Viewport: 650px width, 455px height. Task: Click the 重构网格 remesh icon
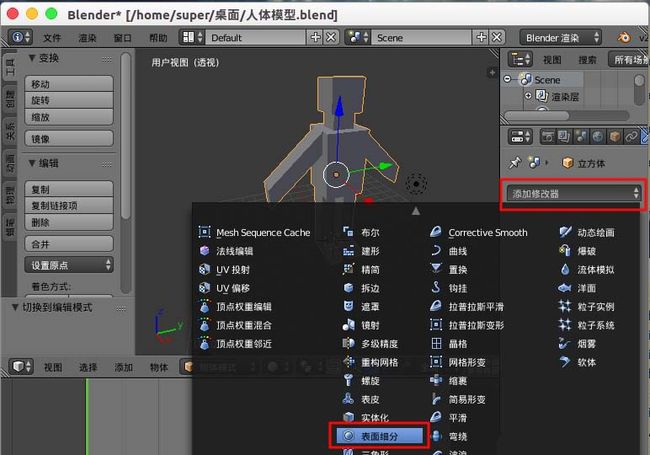tap(349, 362)
